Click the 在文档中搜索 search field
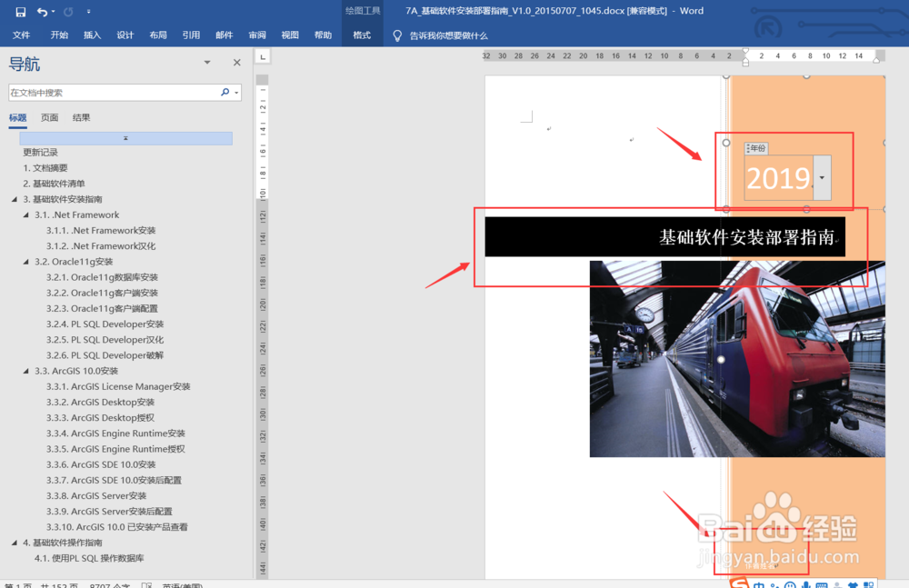 pyautogui.click(x=113, y=92)
